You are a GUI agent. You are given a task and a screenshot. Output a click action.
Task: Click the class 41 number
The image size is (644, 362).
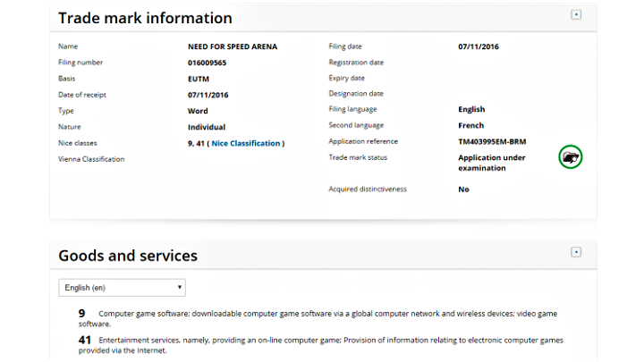click(x=85, y=341)
